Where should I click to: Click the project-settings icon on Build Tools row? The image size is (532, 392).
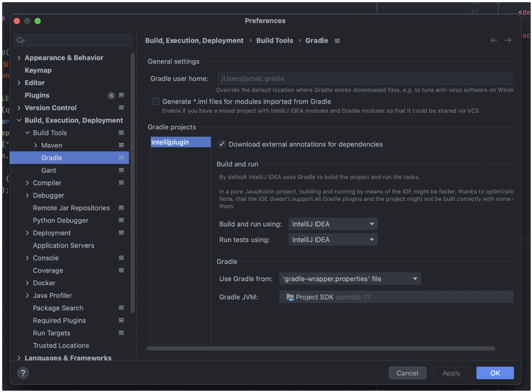(x=121, y=133)
